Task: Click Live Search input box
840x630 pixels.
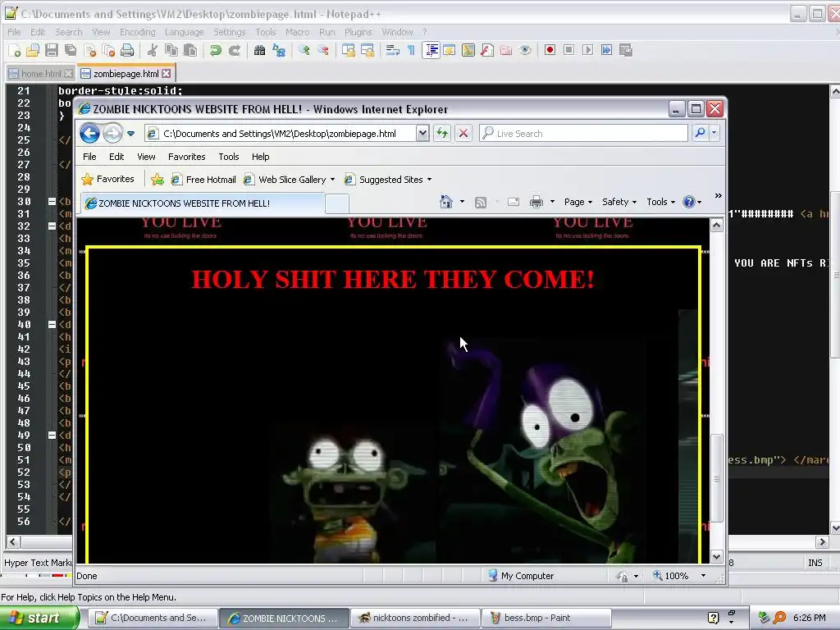Action: (x=583, y=134)
